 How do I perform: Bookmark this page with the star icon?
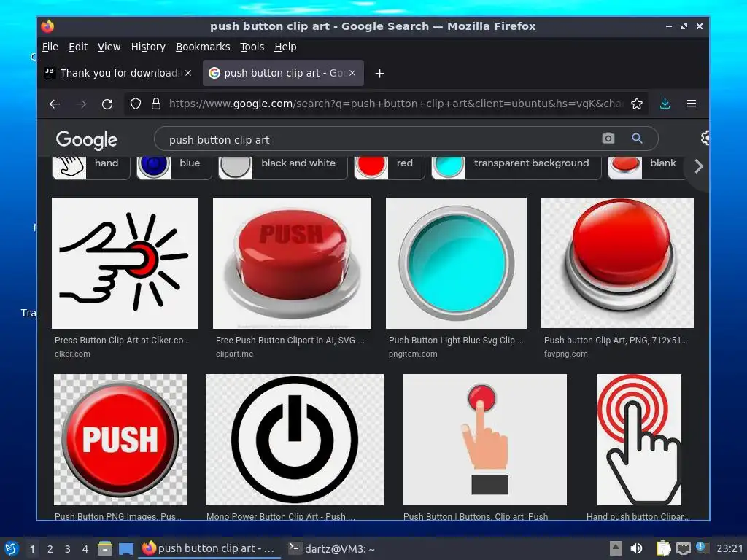point(636,104)
